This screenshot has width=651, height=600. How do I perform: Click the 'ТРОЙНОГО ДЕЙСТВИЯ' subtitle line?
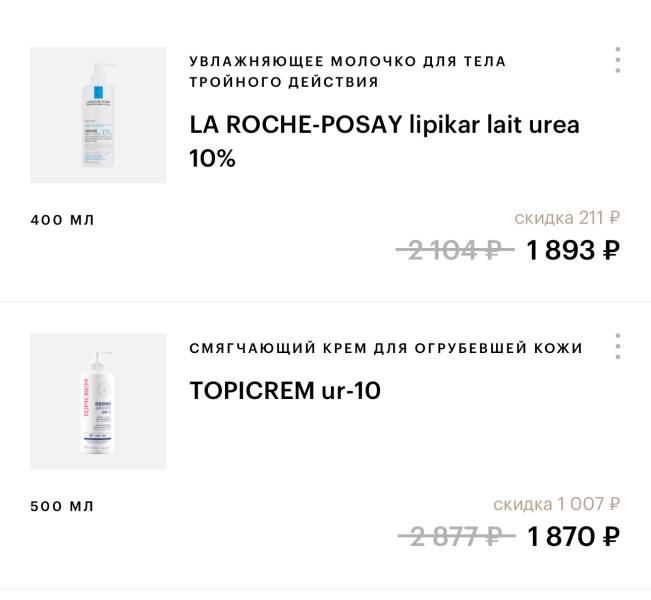(284, 82)
